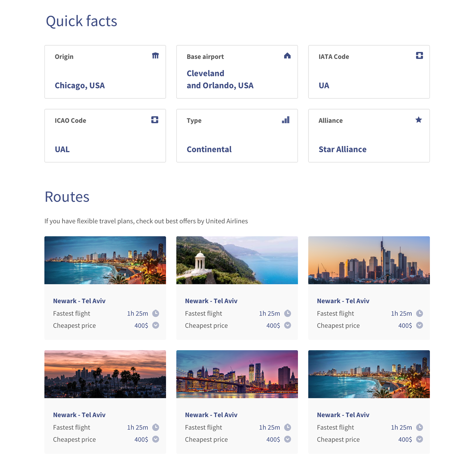Screen dimensions: 476x472
Task: Click the 'UA' IATA code value
Action: click(324, 86)
